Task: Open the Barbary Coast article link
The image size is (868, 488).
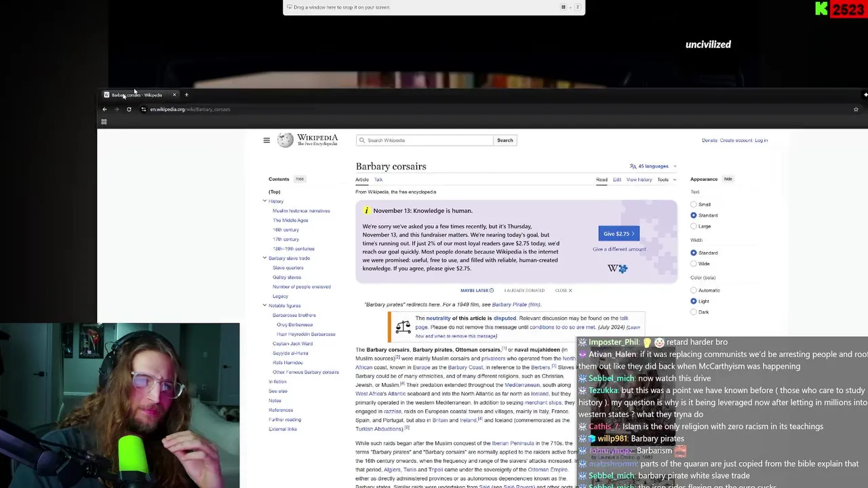Action: [465, 367]
